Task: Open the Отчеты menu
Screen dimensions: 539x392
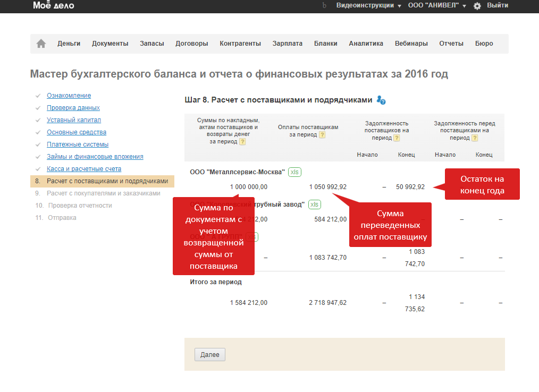Action: (x=451, y=44)
